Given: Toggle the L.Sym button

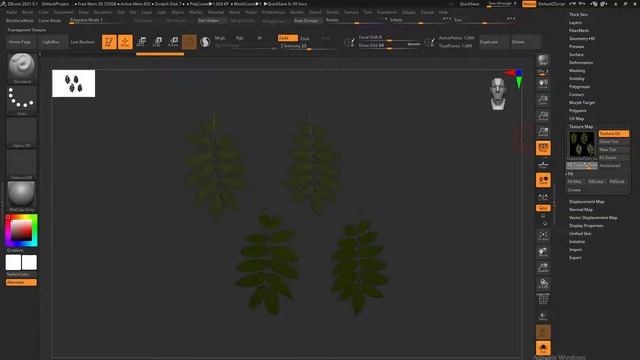Looking at the screenshot, I should tap(543, 197).
